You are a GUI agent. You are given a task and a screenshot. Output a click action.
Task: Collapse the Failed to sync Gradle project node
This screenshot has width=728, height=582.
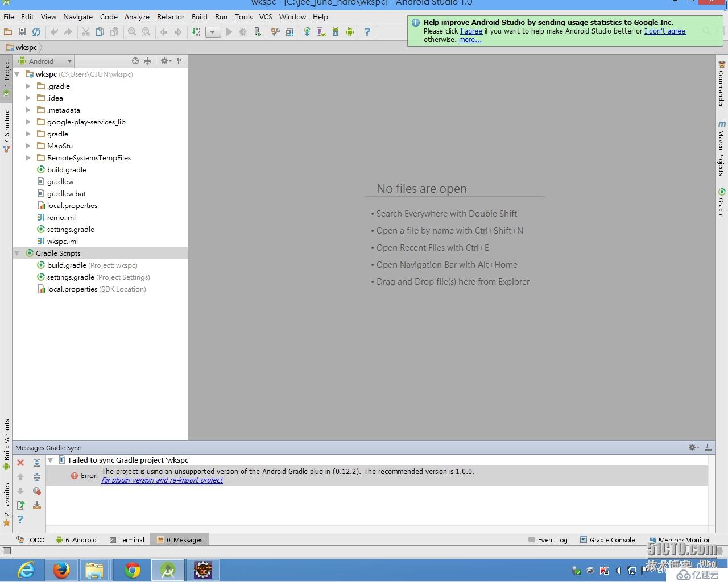point(51,460)
